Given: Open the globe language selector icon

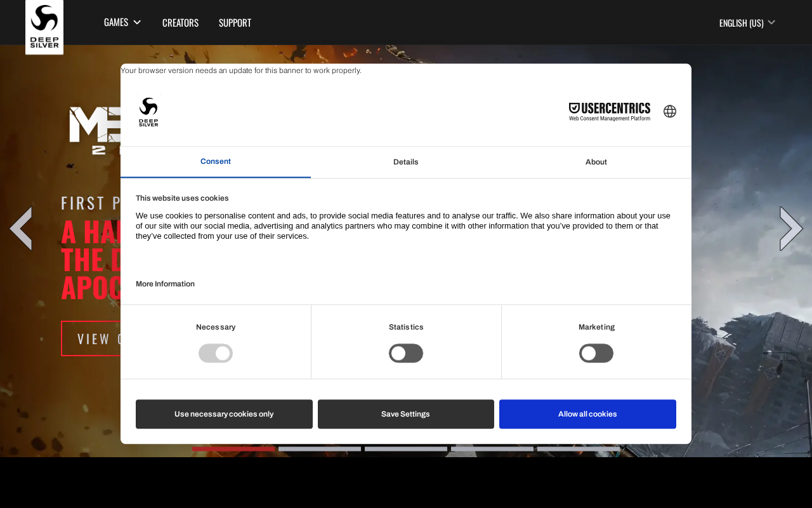Looking at the screenshot, I should click(x=670, y=112).
